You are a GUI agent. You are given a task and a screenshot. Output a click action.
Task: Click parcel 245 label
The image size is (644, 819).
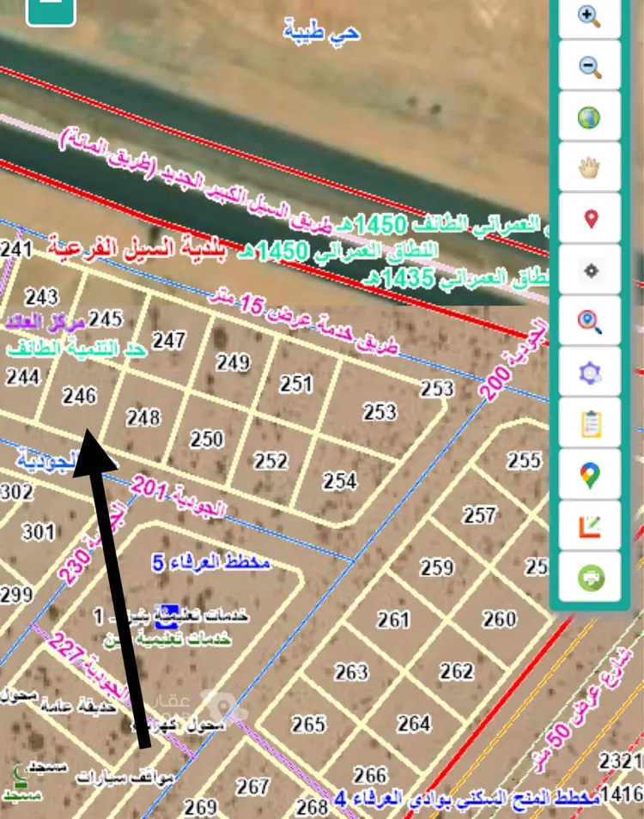(x=106, y=318)
